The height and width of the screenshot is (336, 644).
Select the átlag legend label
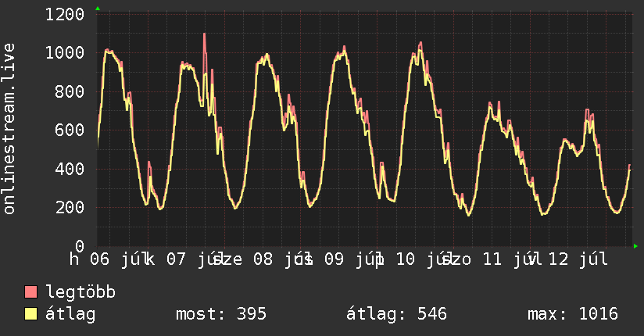[70, 314]
